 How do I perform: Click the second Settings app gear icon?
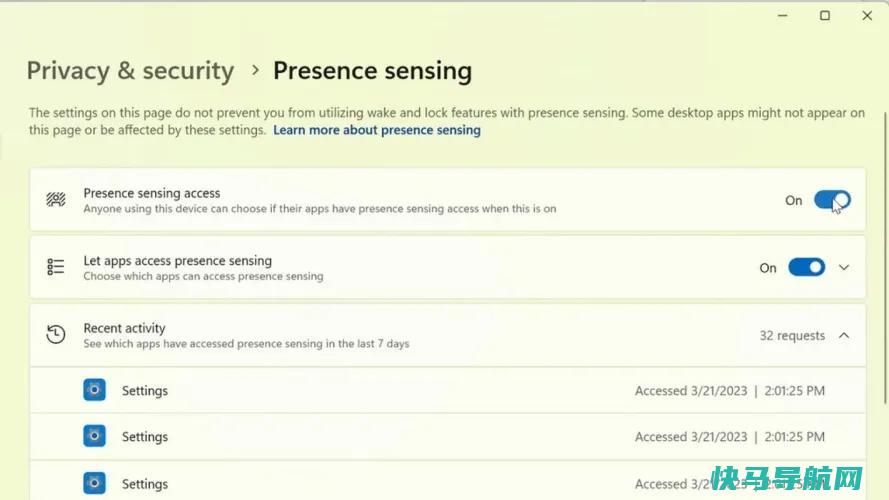(x=94, y=436)
